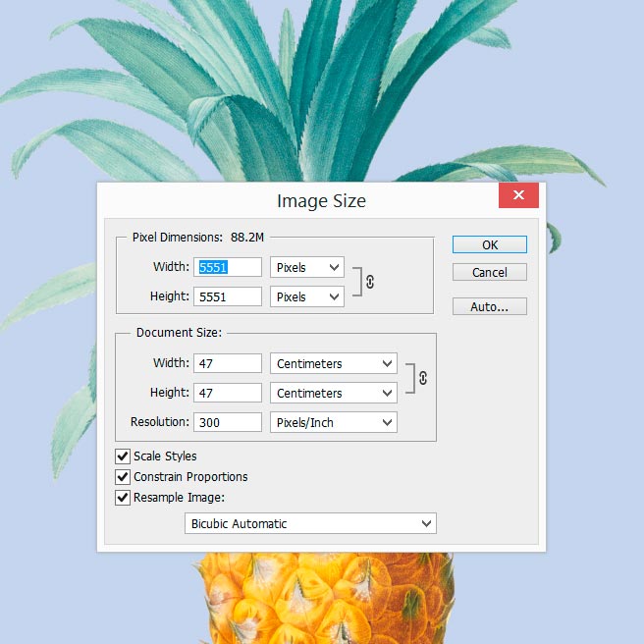Image resolution: width=644 pixels, height=644 pixels.
Task: Close the Image Size dialog with the red X
Action: point(517,194)
